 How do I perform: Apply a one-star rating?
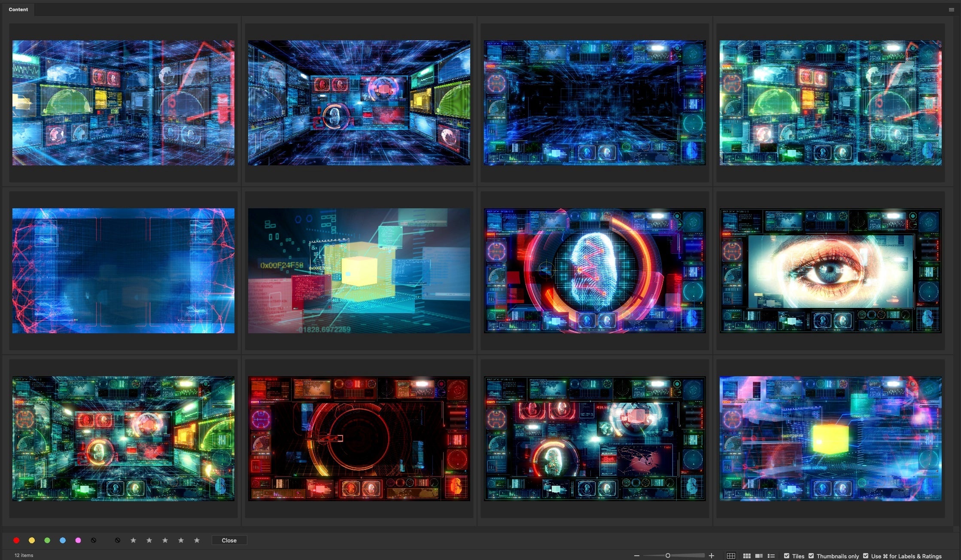[134, 540]
